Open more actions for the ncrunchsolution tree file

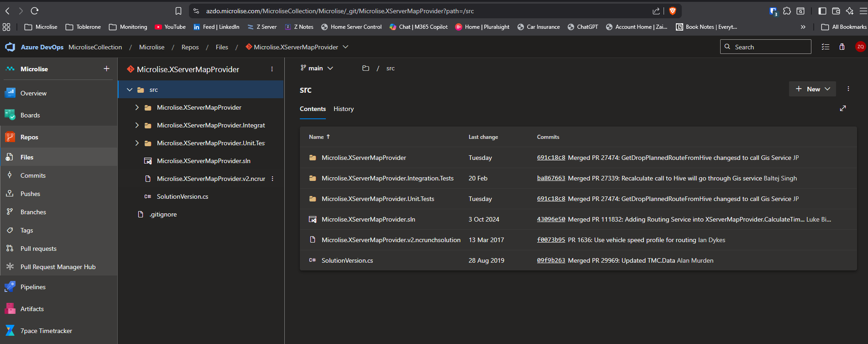pyautogui.click(x=272, y=179)
